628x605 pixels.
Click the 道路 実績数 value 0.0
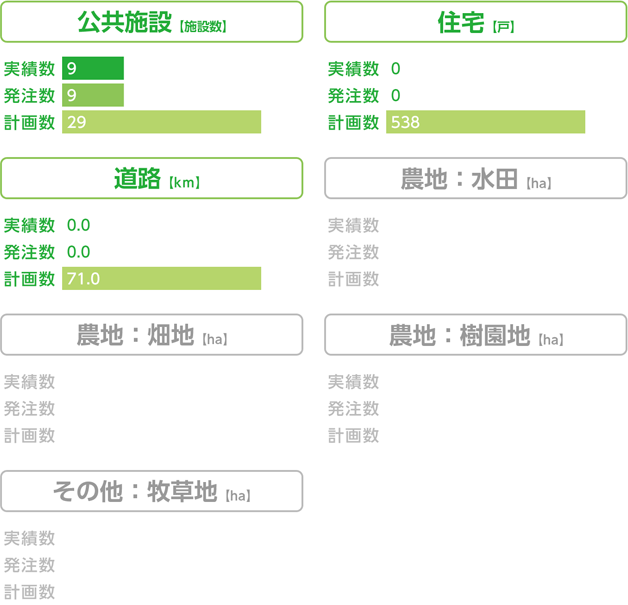tap(78, 225)
